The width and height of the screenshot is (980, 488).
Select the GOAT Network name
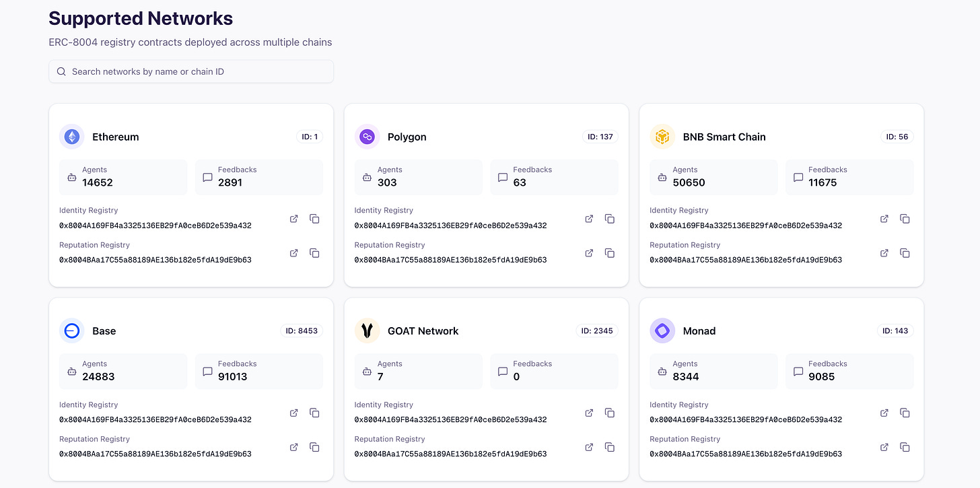click(x=423, y=330)
